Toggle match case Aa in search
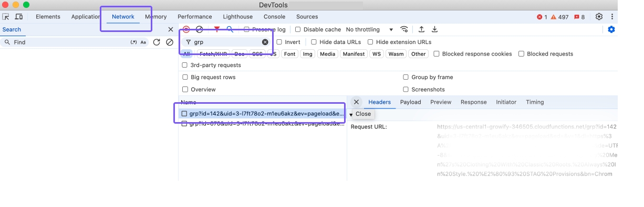644x207 pixels. (x=143, y=42)
